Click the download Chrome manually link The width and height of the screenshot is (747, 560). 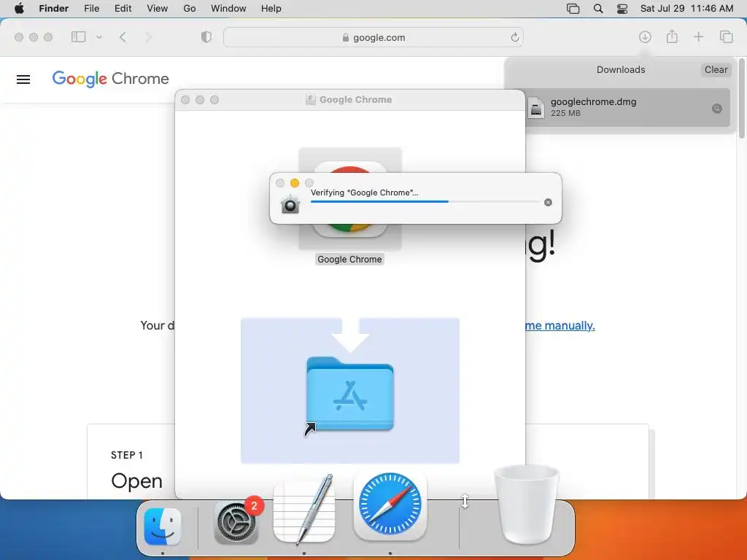[x=560, y=326]
